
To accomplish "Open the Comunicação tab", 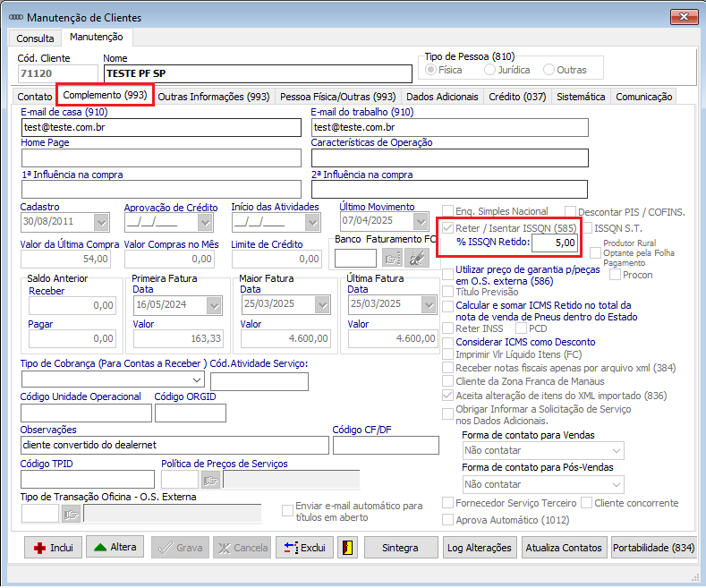I will tap(644, 97).
